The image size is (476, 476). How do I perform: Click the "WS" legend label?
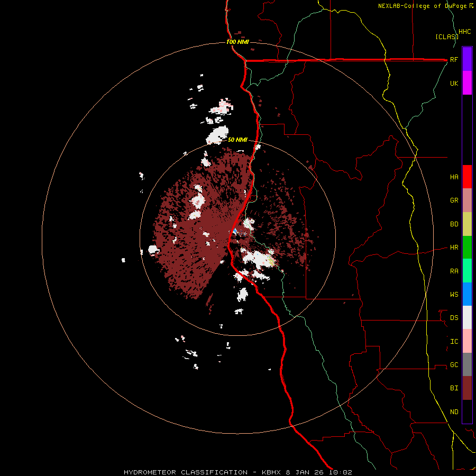click(x=454, y=295)
